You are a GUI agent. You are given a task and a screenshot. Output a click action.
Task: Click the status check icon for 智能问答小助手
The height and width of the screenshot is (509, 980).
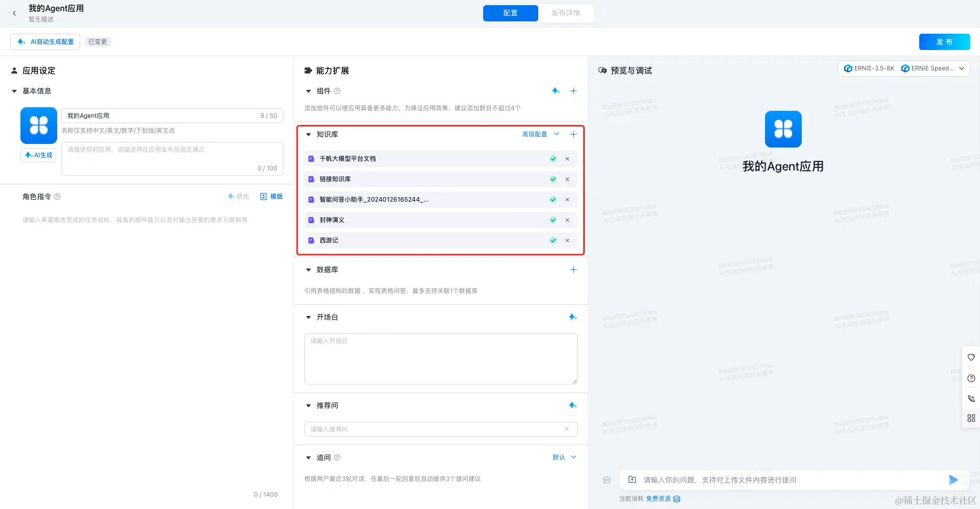(x=553, y=200)
